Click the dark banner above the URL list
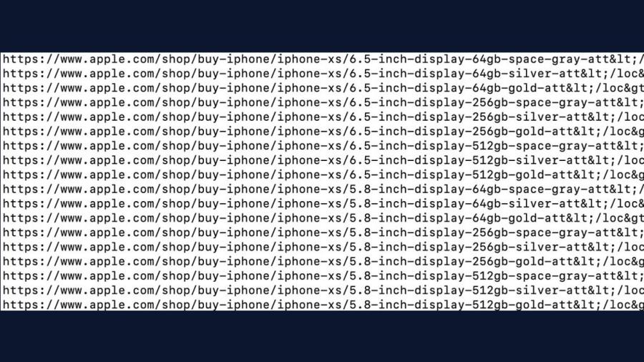The width and height of the screenshot is (644, 362). [322, 26]
